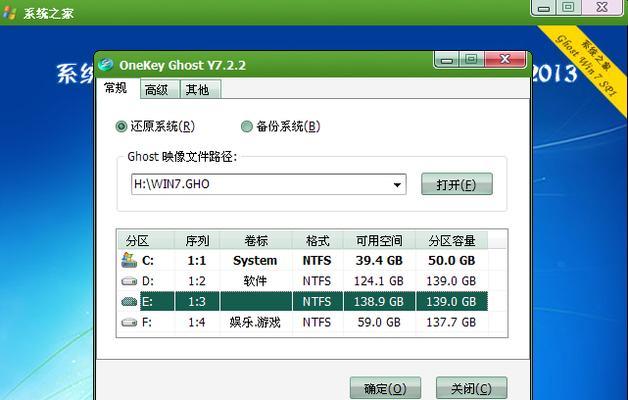Select the C: partition row label
This screenshot has height=400, width=628.
click(148, 261)
